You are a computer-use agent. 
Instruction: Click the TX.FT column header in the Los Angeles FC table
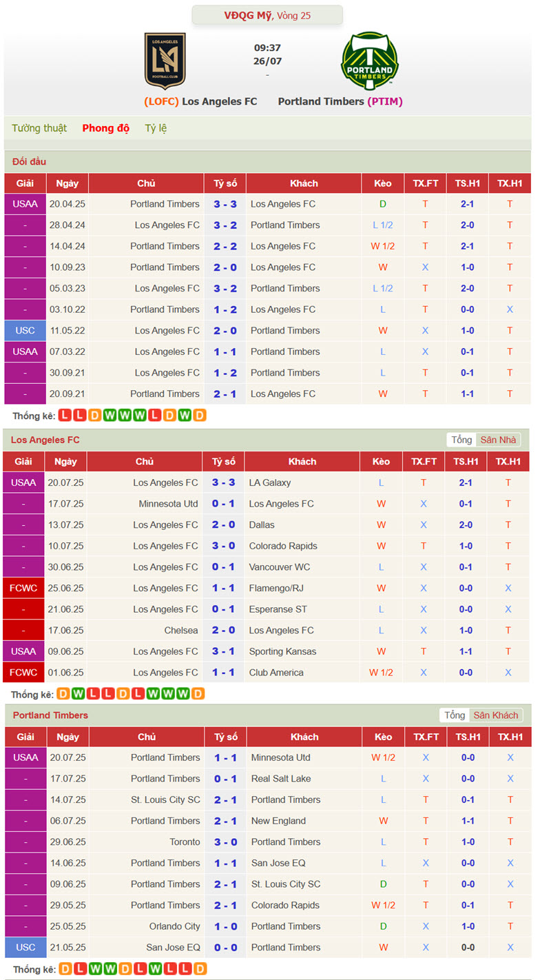[424, 462]
